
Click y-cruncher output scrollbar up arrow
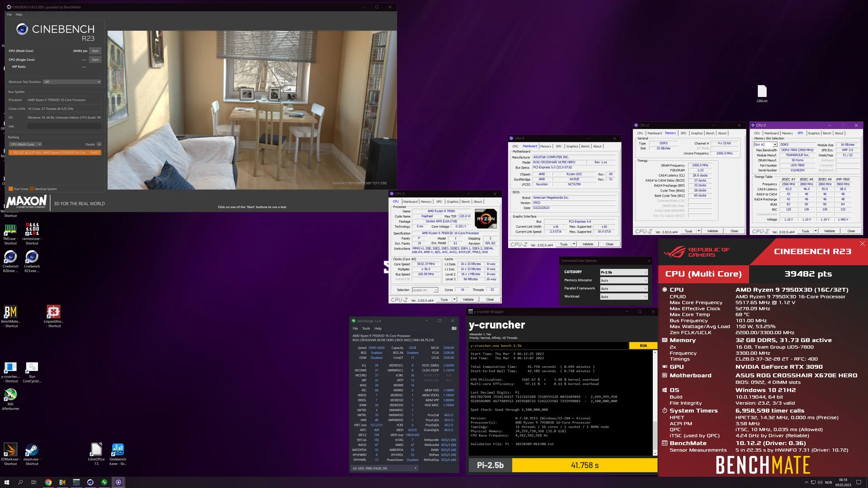tap(655, 352)
